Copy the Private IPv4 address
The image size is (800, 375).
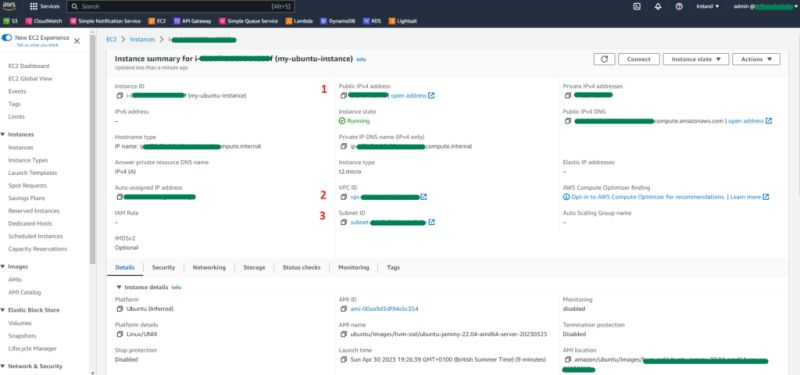[568, 95]
